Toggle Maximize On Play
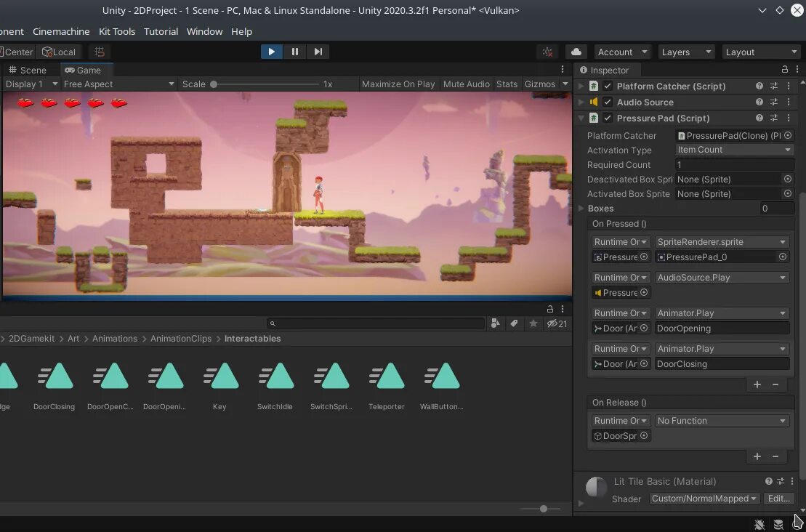 [x=398, y=84]
